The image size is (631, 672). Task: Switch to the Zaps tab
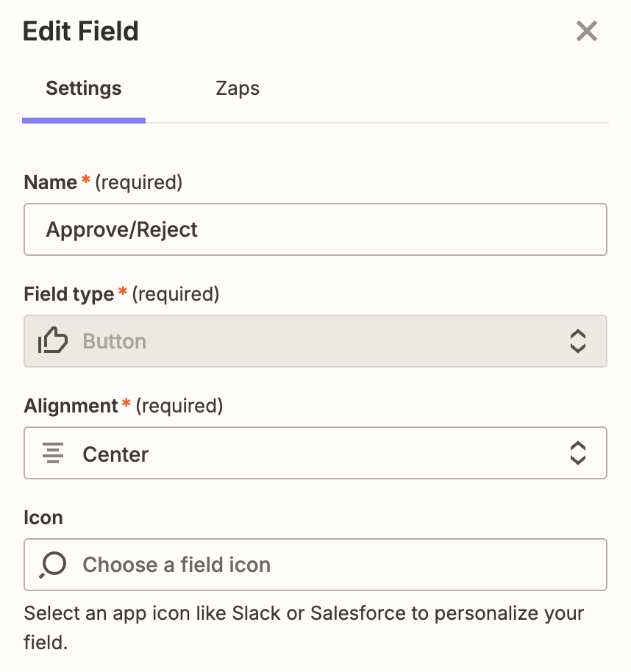coord(238,89)
